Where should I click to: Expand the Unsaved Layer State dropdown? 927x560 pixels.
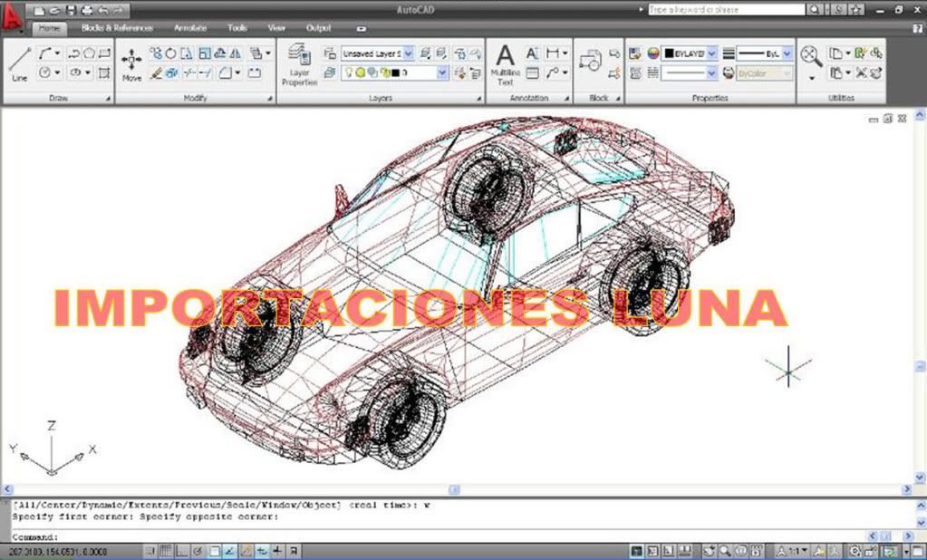coord(409,53)
